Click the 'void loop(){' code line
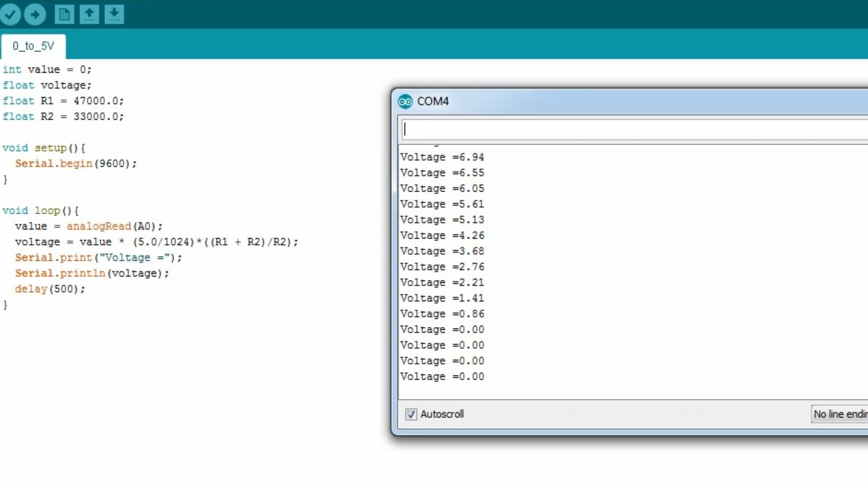 coord(41,211)
